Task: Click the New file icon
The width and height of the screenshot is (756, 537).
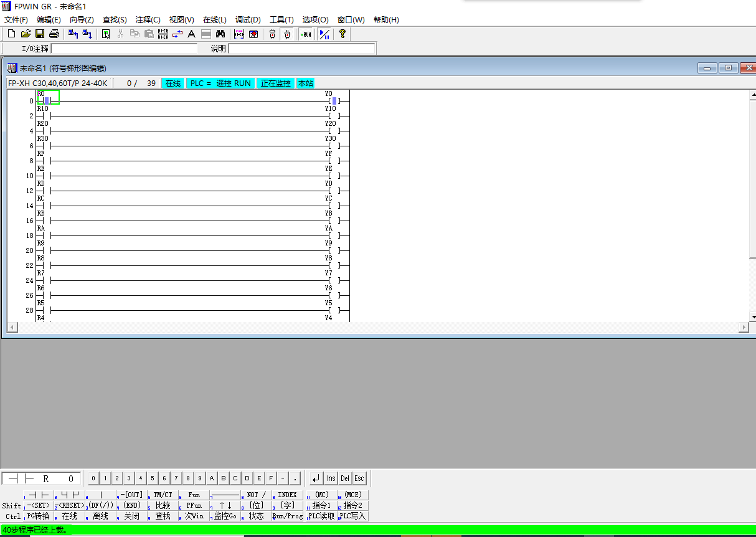Action: pos(11,34)
